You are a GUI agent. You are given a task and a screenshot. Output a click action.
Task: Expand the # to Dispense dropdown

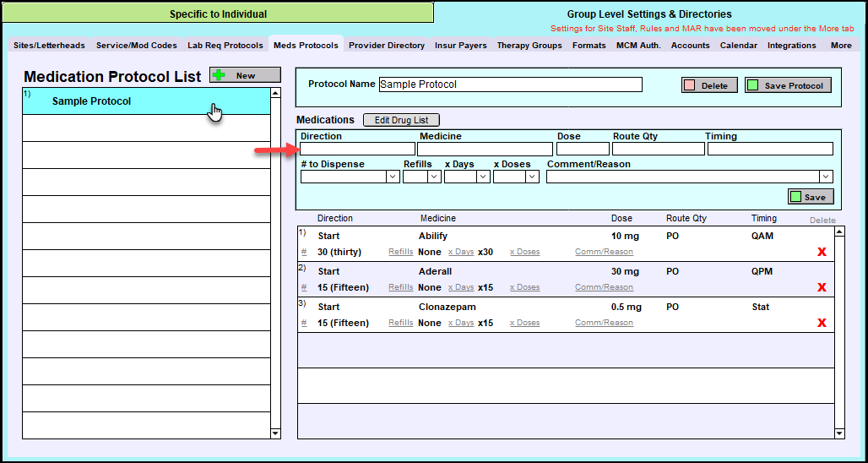click(x=393, y=177)
